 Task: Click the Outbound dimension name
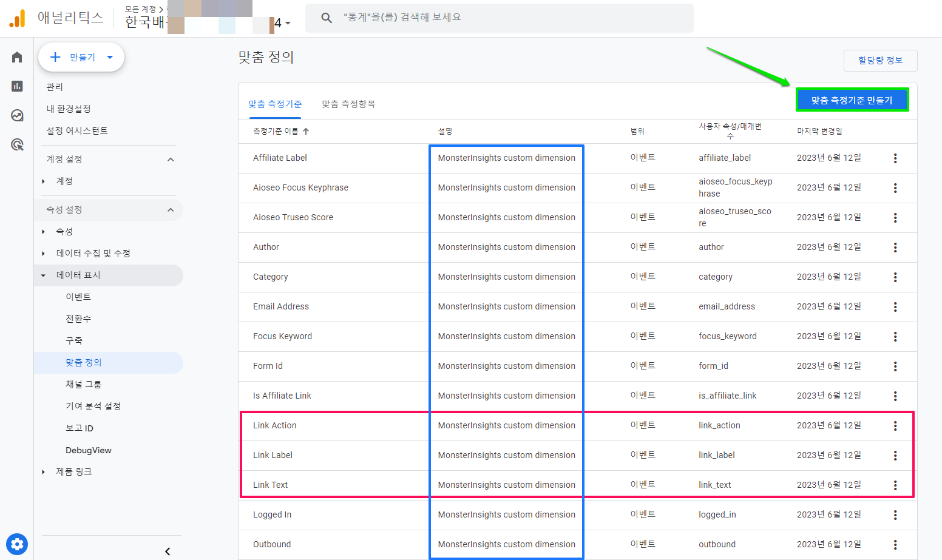pos(272,544)
